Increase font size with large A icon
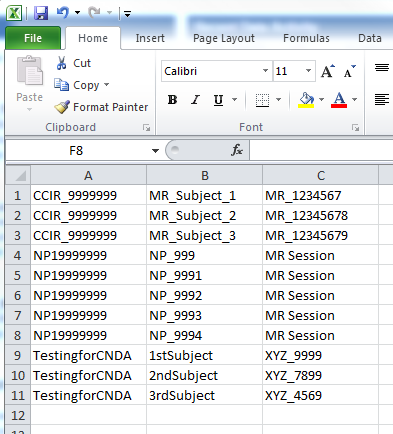Image resolution: width=393 pixels, height=434 pixels. pos(328,71)
